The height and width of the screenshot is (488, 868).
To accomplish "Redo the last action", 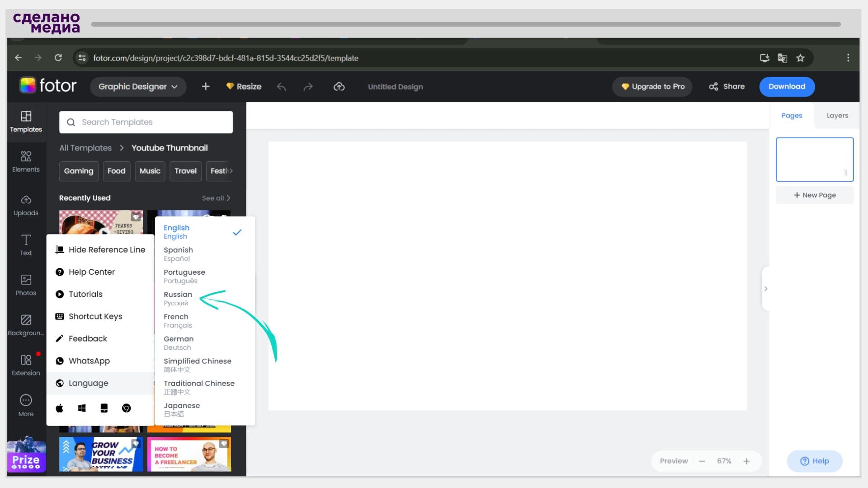I will (308, 87).
